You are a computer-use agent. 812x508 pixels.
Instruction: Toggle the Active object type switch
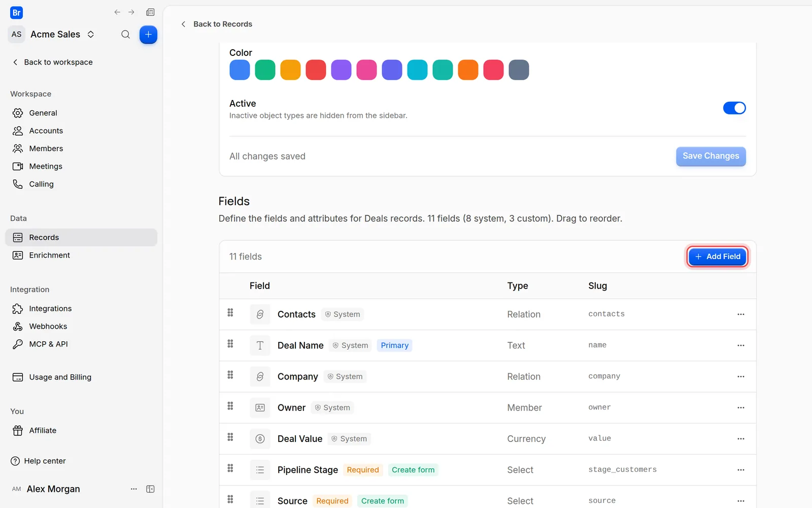point(734,108)
